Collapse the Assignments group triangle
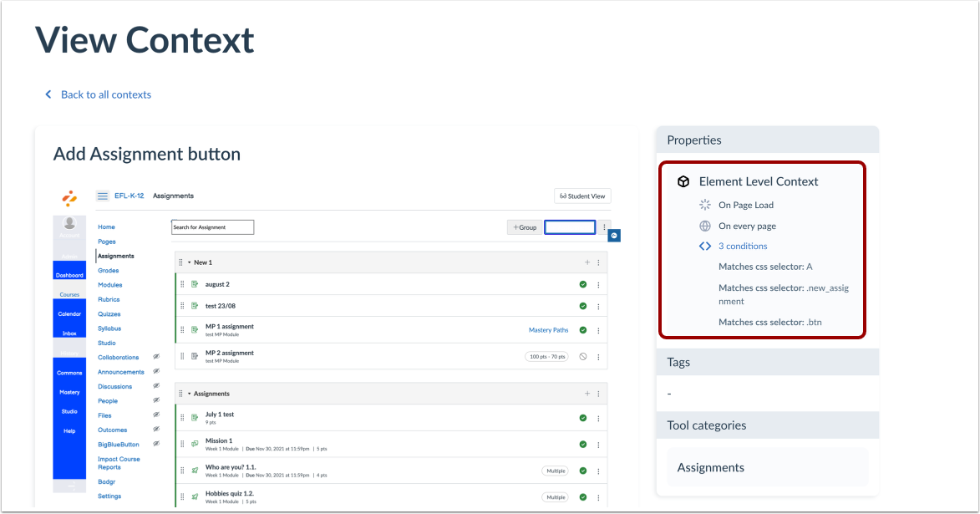 [x=190, y=394]
